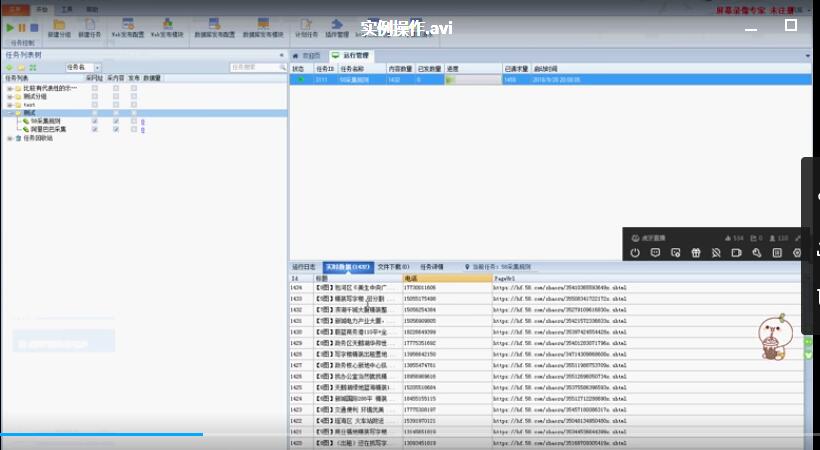Toggle 采内容 checkbox for 阿里巴巴采集

click(116, 129)
